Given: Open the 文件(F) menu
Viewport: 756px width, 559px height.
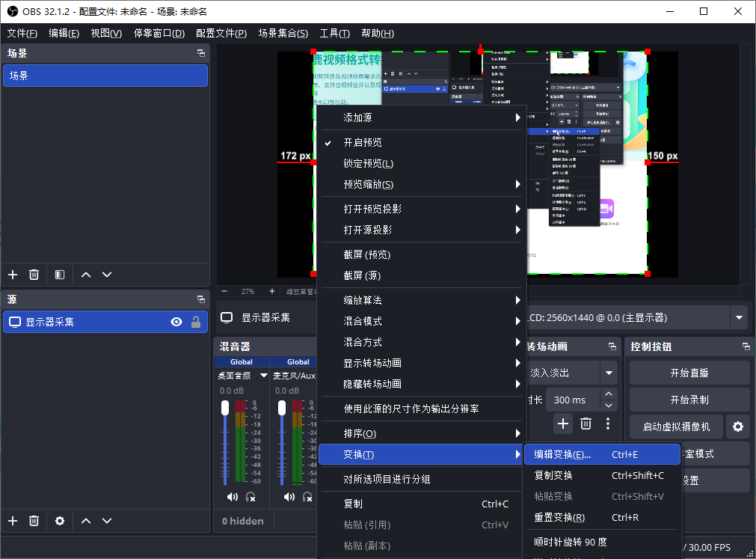Looking at the screenshot, I should coord(22,33).
